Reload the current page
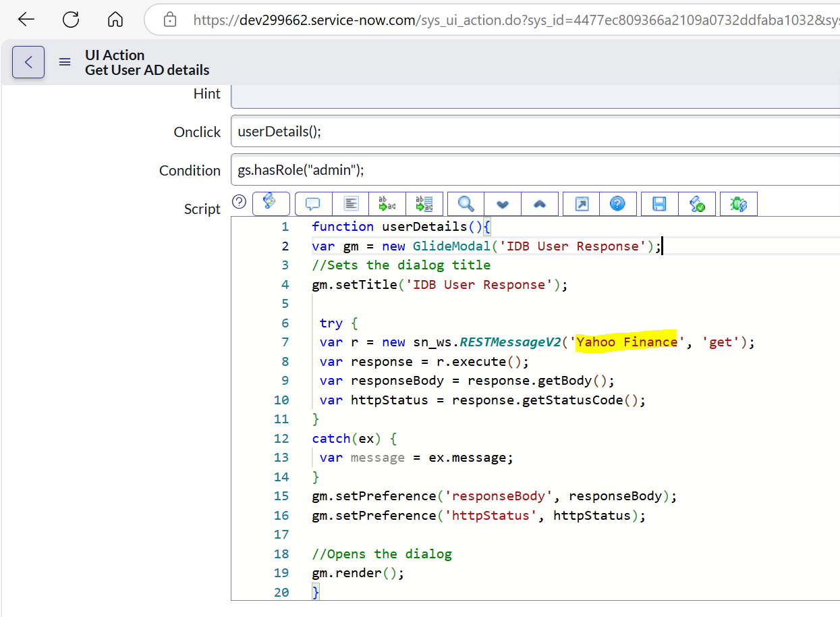The height and width of the screenshot is (617, 840). [x=71, y=20]
